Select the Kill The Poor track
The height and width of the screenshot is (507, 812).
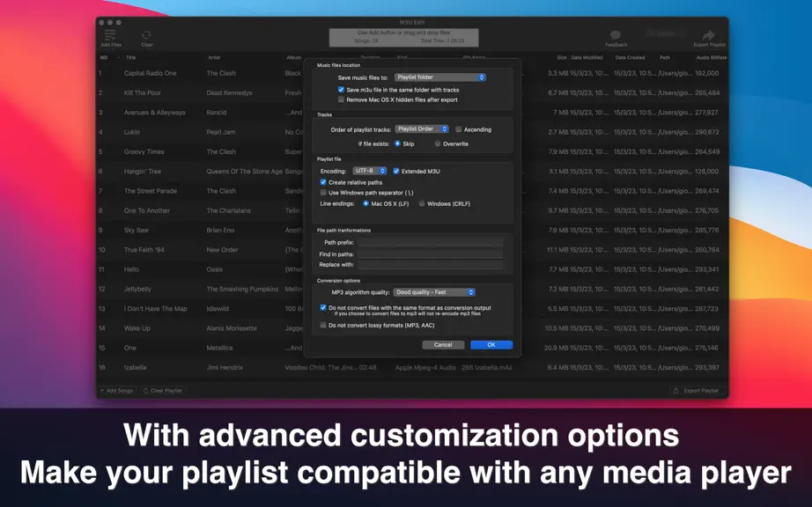pyautogui.click(x=143, y=92)
